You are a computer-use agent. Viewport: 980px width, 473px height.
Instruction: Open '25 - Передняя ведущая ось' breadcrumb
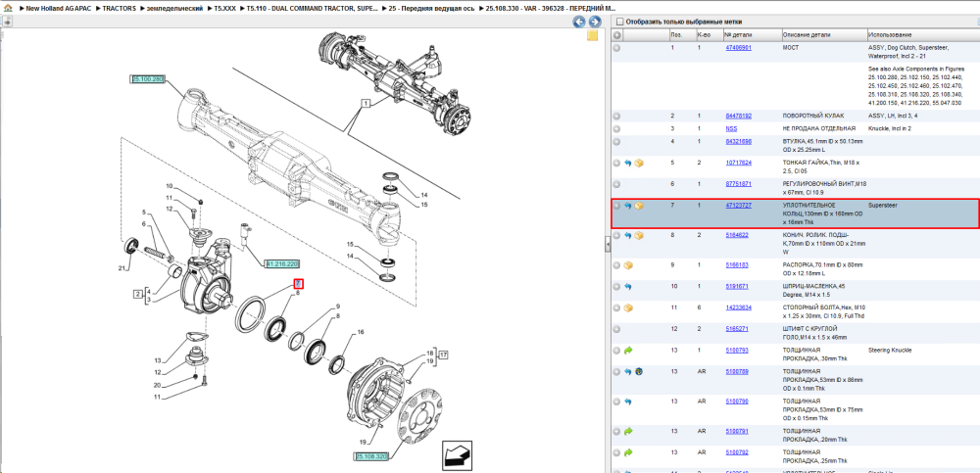(x=432, y=9)
